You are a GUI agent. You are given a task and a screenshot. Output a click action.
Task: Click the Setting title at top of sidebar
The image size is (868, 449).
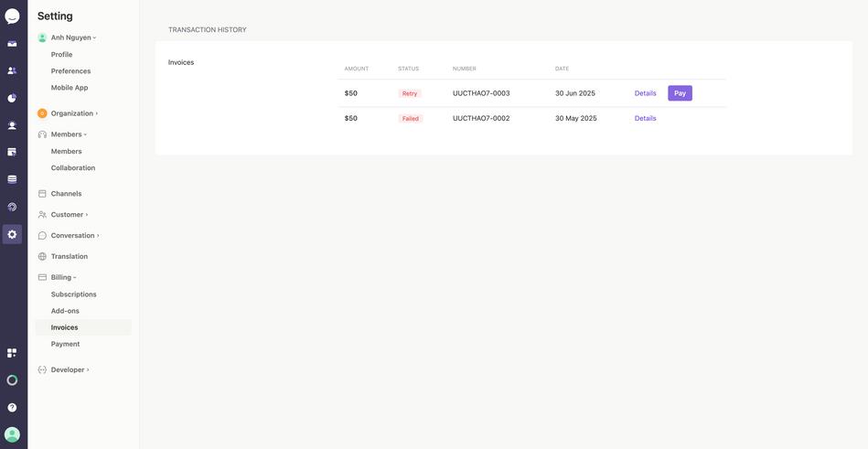(x=55, y=16)
